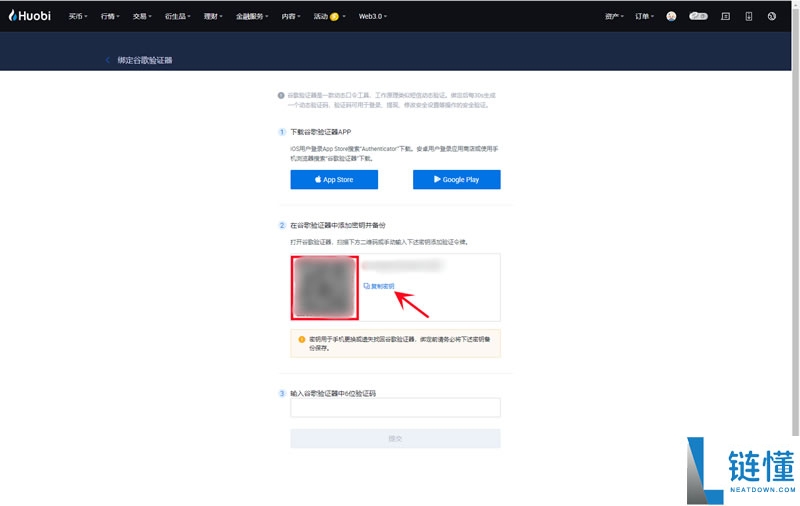The height and width of the screenshot is (506, 800).
Task: Expand the 衍生品 navigation menu
Action: 177,16
